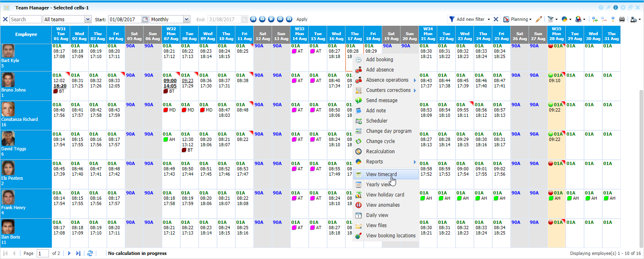The height and width of the screenshot is (259, 644).
Task: Open the All teams dropdown
Action: (88, 19)
